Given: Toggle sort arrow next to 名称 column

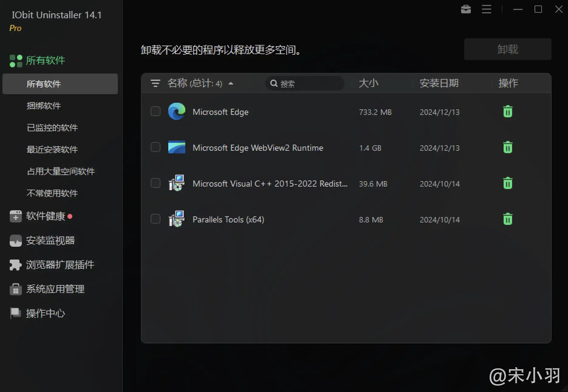Looking at the screenshot, I should [231, 83].
